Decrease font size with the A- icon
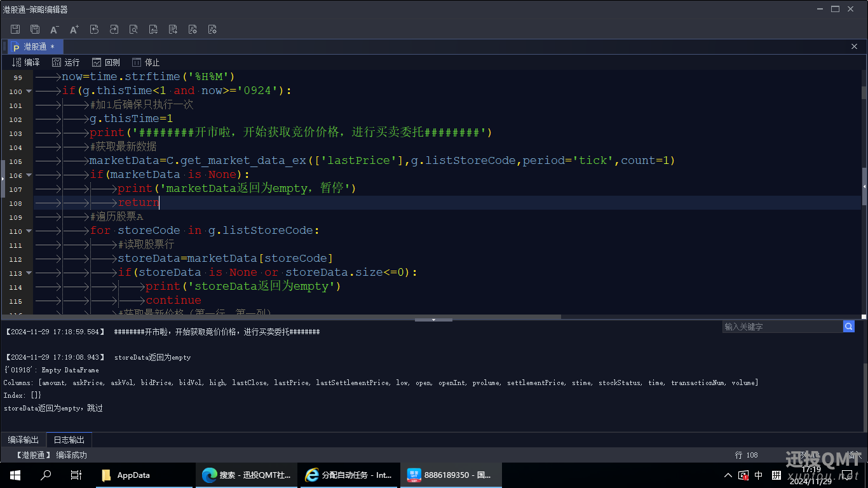Image resolution: width=868 pixels, height=488 pixels. [55, 29]
